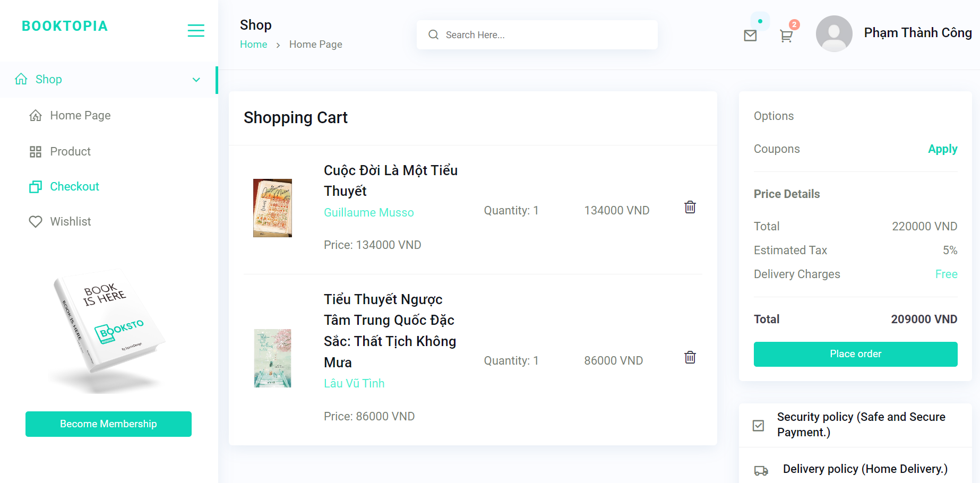Open the hamburger menu toggle
This screenshot has width=980, height=483.
(196, 30)
